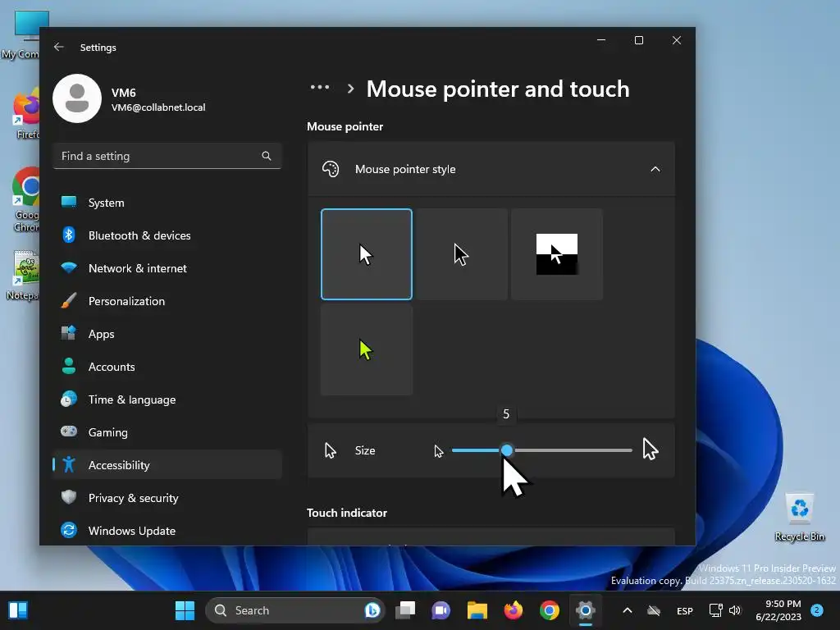
Task: Select Accessibility in the sidebar
Action: (x=167, y=465)
